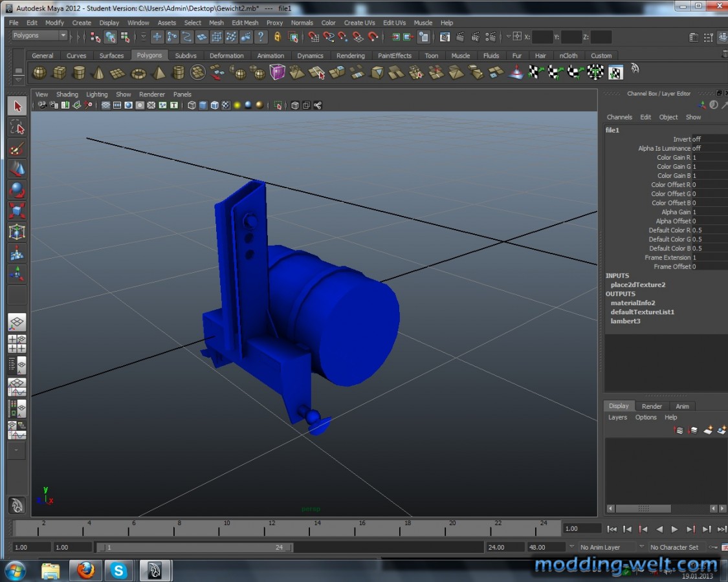Screen dimensions: 728x582
Task: Create a polygon sphere from the shelf
Action: [39, 73]
